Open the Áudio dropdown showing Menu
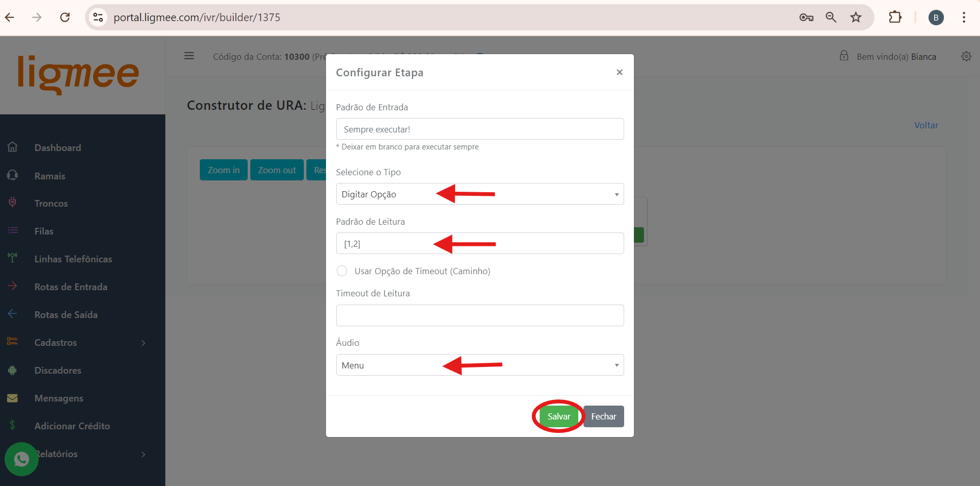980x486 pixels. [x=479, y=365]
